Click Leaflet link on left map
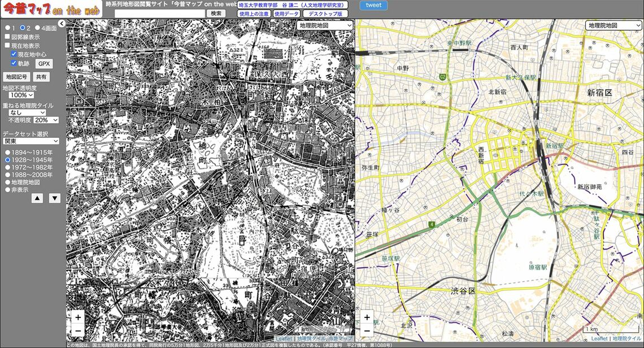The height and width of the screenshot is (348, 644). pos(284,338)
